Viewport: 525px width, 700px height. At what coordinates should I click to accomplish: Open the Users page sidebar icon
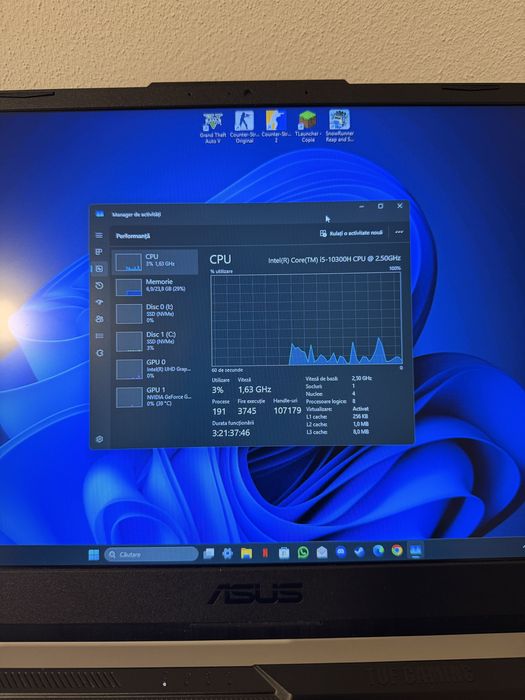[x=99, y=319]
